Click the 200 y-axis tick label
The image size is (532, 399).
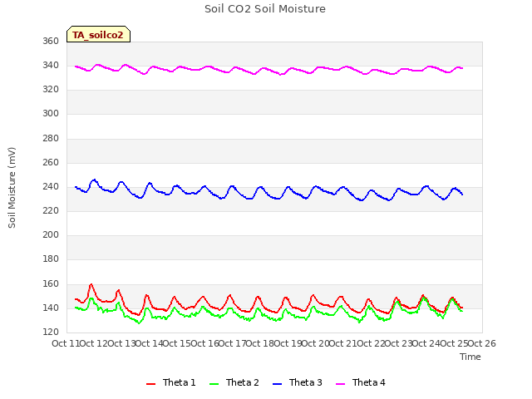pos(51,234)
